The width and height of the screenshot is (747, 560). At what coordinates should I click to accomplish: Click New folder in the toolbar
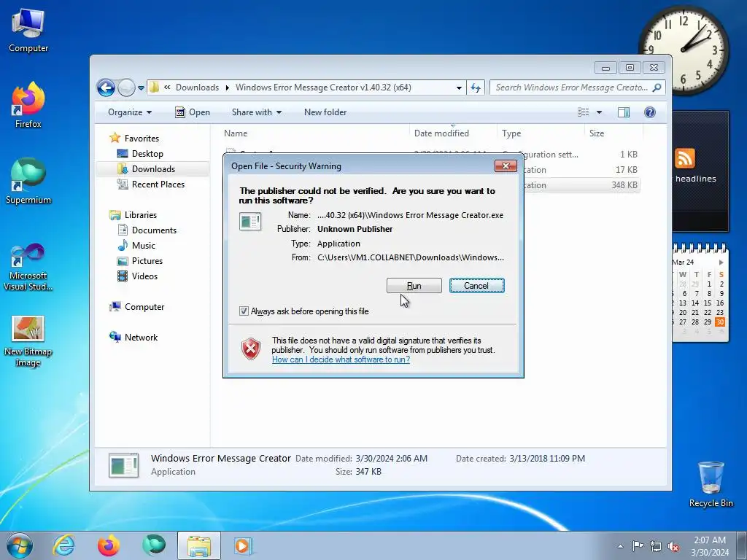pos(325,112)
